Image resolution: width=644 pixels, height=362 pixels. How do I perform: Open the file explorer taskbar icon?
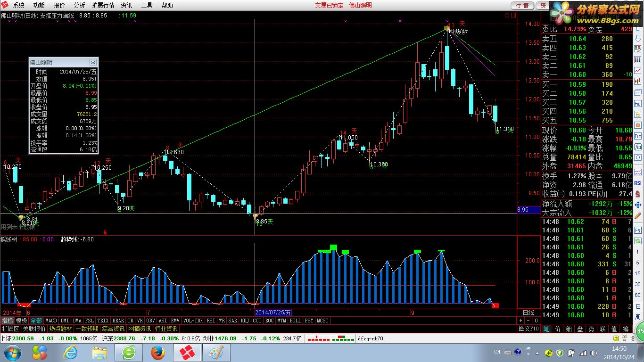99,353
